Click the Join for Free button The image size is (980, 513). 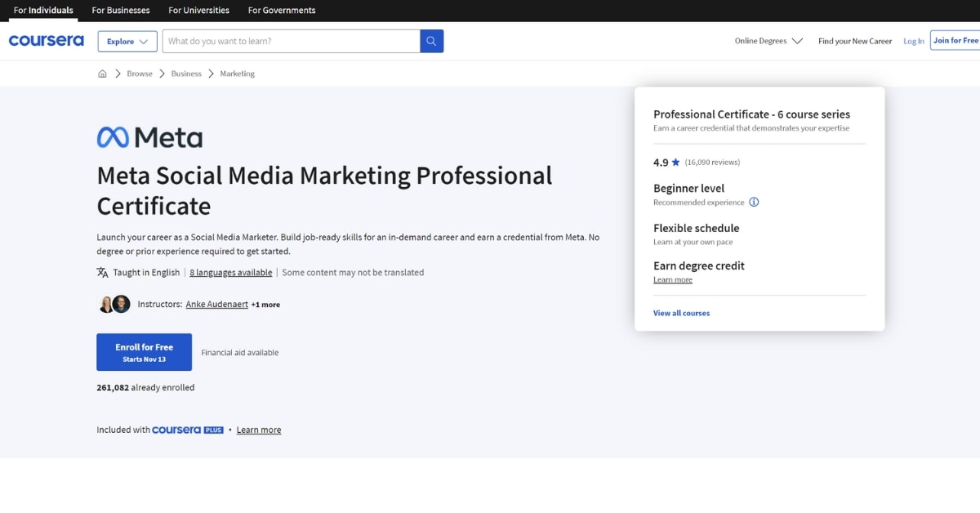point(955,41)
